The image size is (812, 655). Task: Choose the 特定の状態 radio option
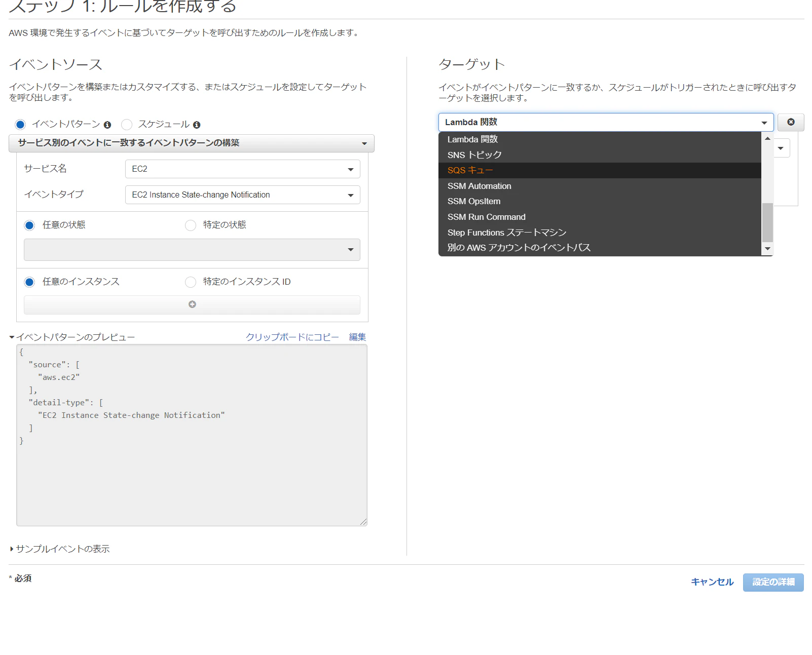pyautogui.click(x=191, y=225)
